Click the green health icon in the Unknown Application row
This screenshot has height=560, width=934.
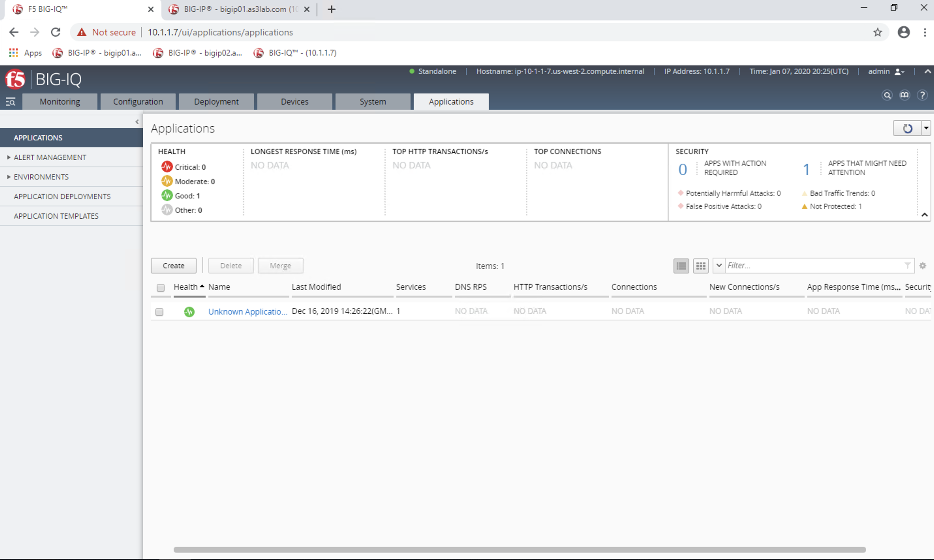(x=189, y=312)
